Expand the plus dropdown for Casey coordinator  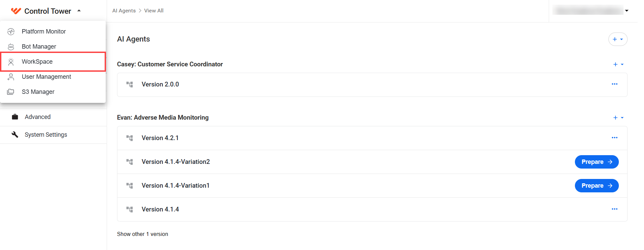pos(618,64)
